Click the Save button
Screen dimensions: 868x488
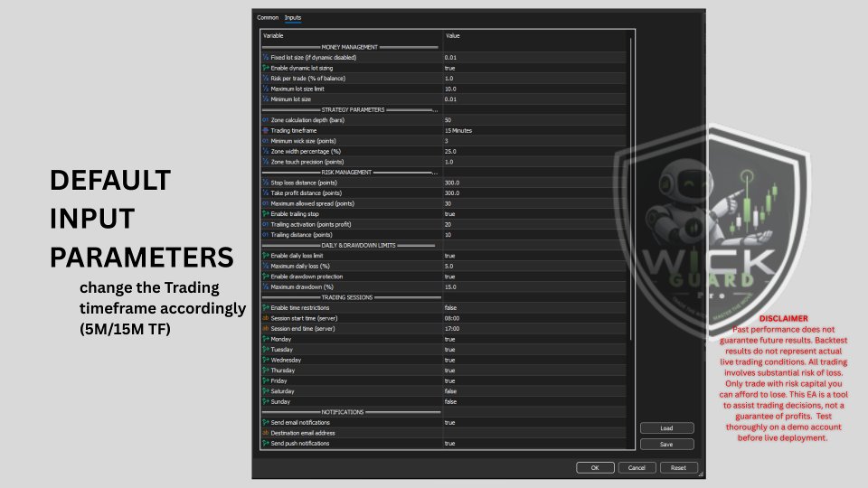(x=666, y=445)
